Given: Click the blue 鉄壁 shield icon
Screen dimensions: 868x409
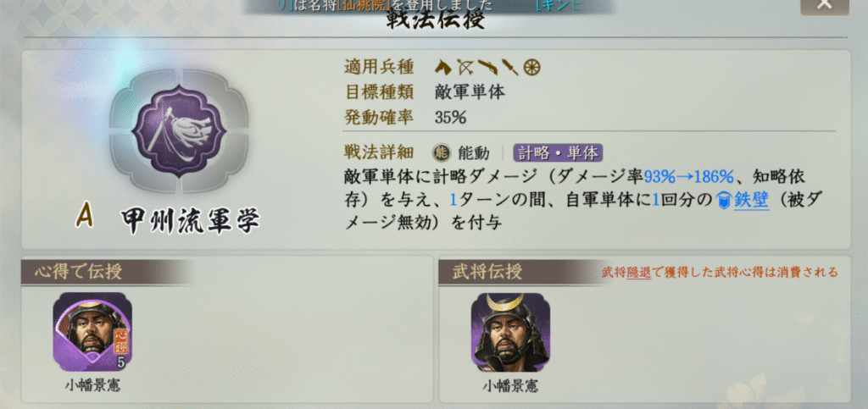Looking at the screenshot, I should click(723, 200).
